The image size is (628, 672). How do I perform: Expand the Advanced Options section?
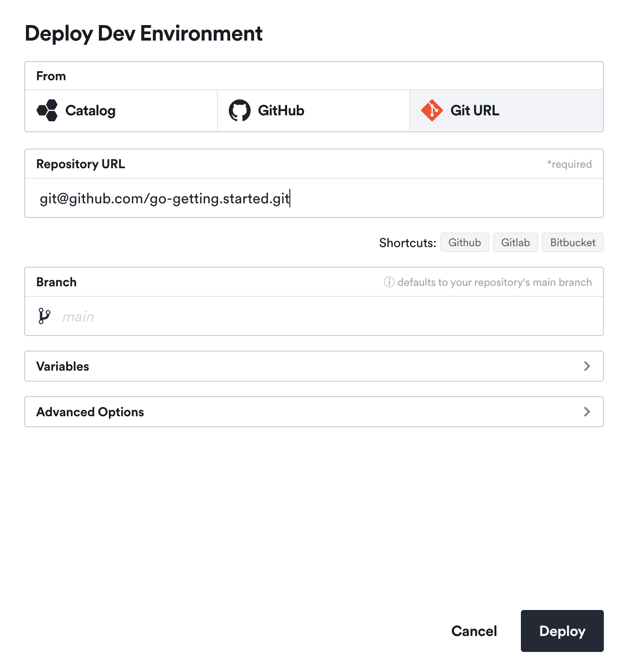point(314,411)
